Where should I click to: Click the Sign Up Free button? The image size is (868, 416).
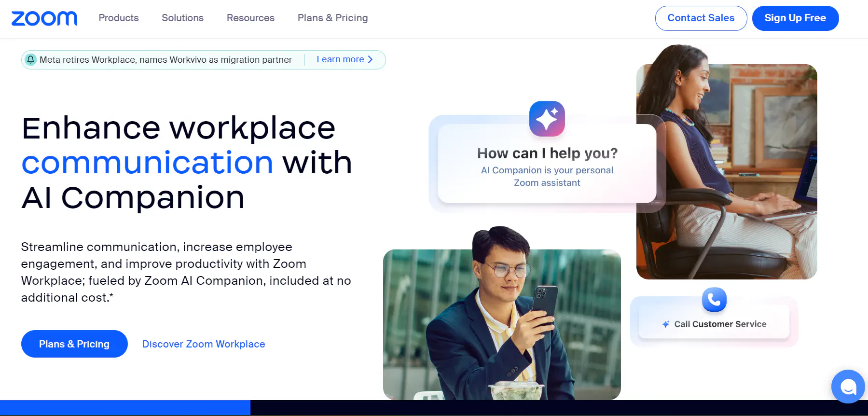[x=795, y=18]
